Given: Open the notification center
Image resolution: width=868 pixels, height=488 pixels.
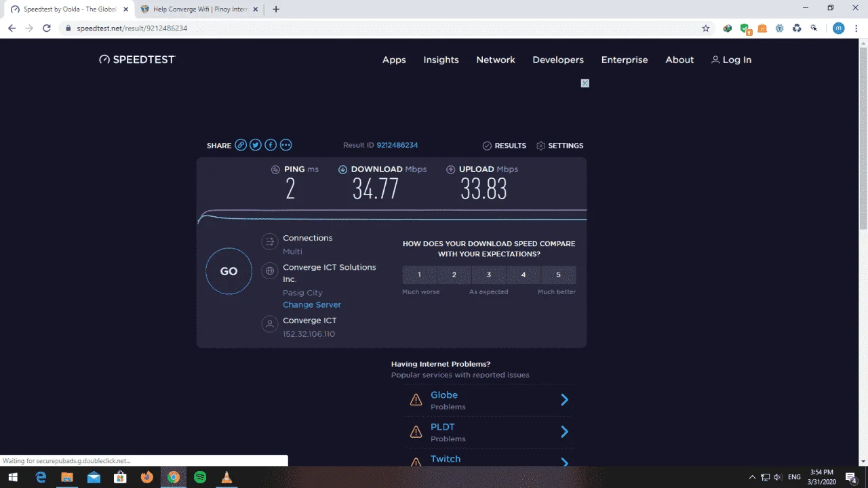Looking at the screenshot, I should click(x=851, y=477).
